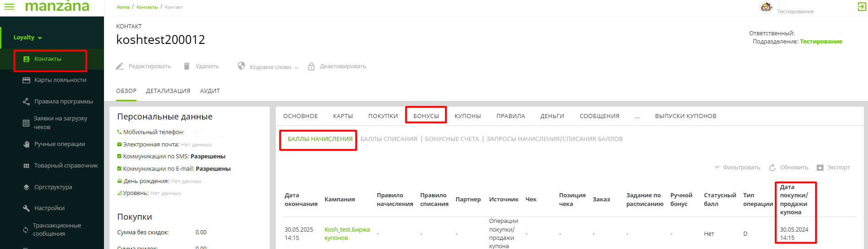Open the hamburger menu icon
This screenshot has height=249, width=868.
[9, 7]
